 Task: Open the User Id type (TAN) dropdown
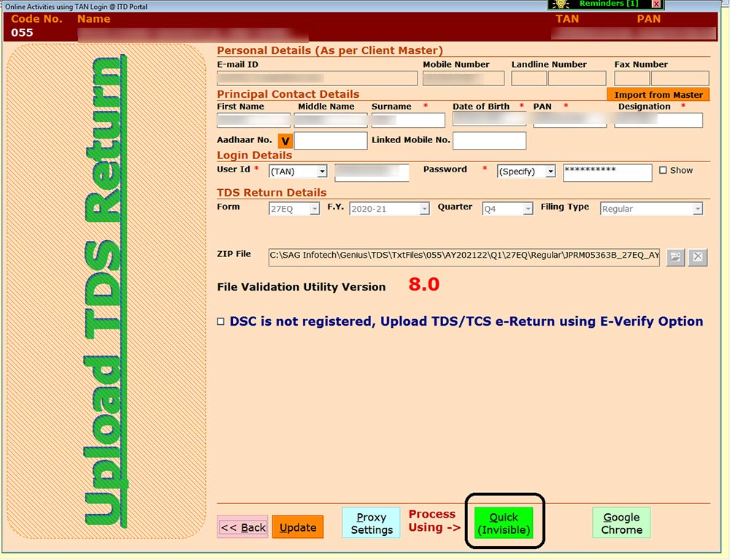pyautogui.click(x=321, y=172)
